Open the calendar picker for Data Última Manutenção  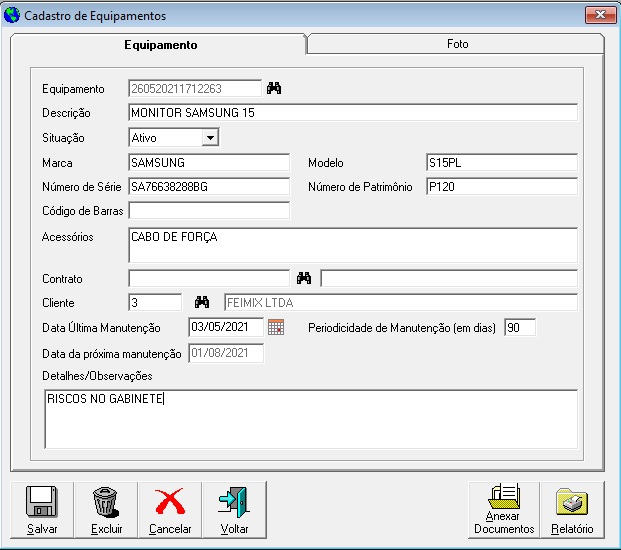[276, 327]
